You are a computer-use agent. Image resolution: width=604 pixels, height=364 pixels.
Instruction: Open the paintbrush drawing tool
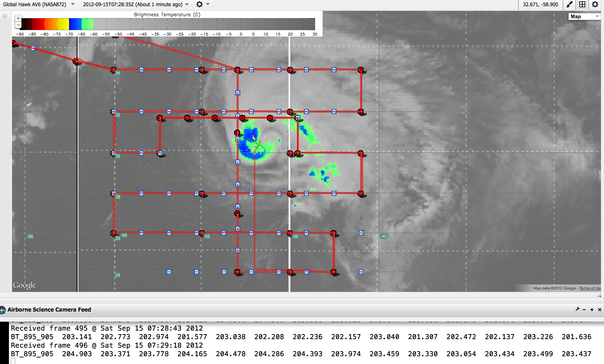pyautogui.click(x=569, y=5)
